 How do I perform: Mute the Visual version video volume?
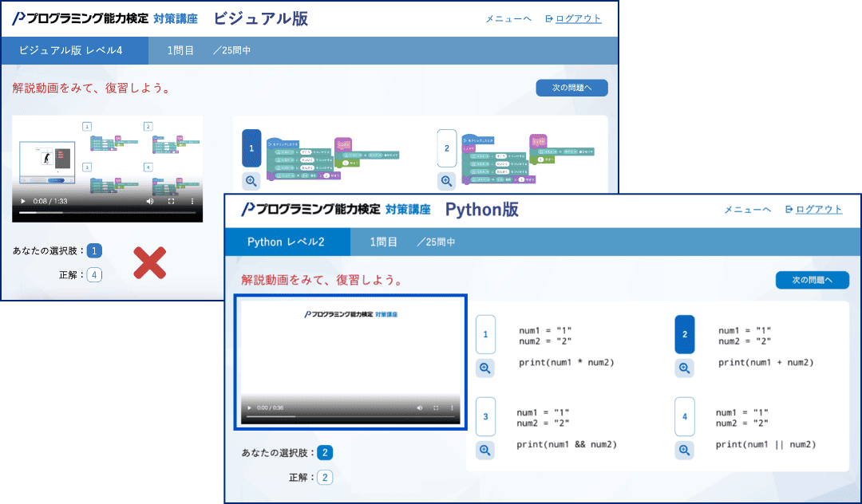pyautogui.click(x=149, y=201)
